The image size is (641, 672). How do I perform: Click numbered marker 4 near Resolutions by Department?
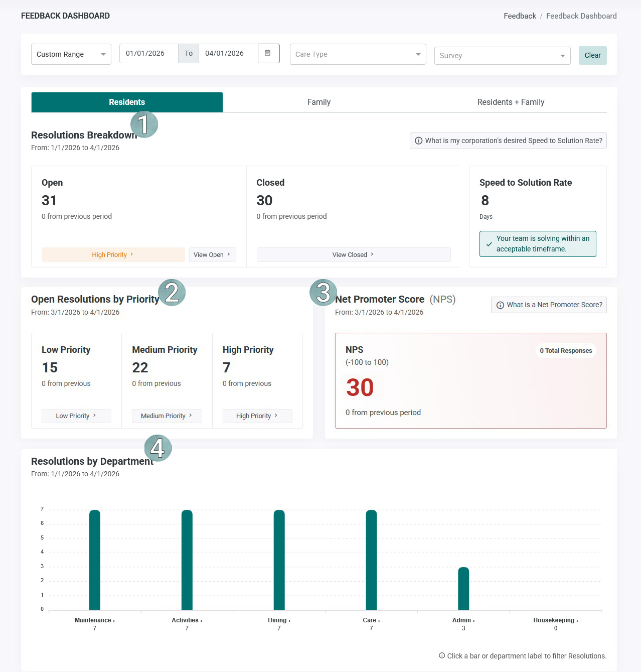tap(158, 448)
